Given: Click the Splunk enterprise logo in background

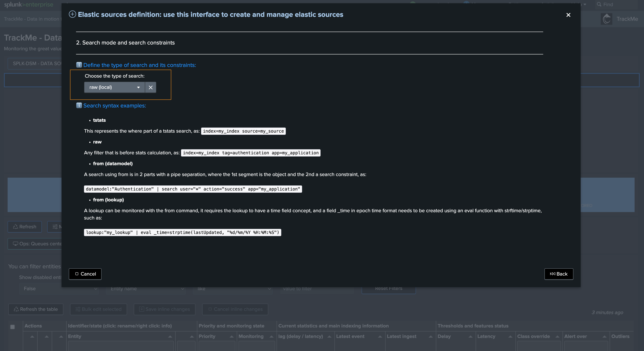Looking at the screenshot, I should 28,5.
